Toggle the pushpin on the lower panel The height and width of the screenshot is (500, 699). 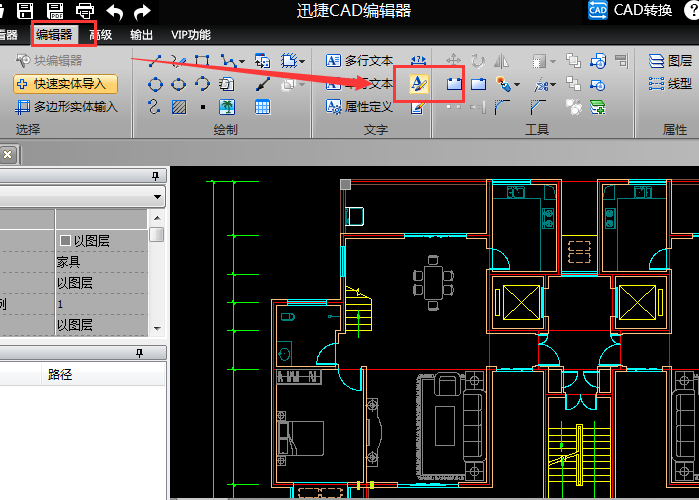[x=139, y=353]
